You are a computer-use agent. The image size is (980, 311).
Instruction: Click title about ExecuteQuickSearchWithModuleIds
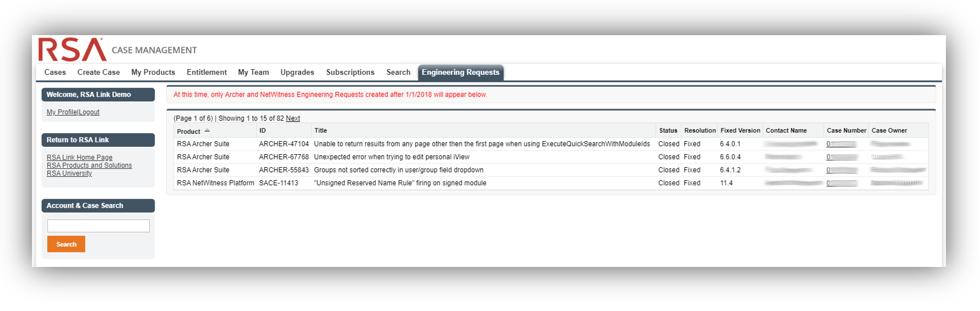tap(482, 144)
